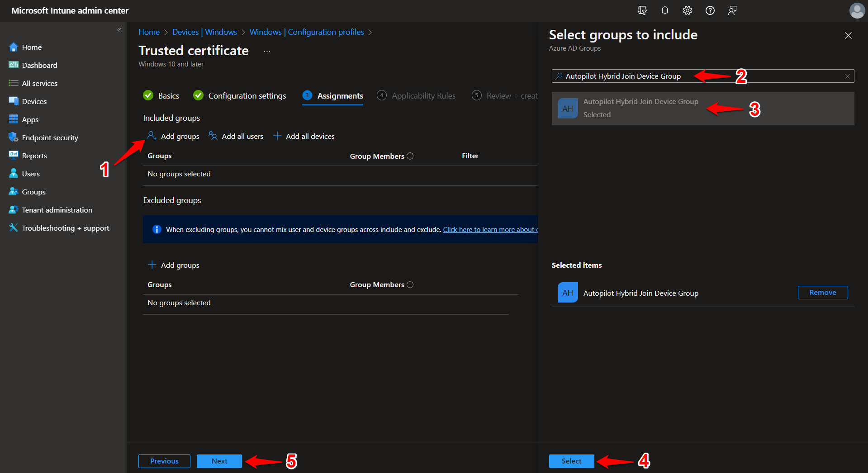Screen dimensions: 868x473
Task: Switch to the Configuration settings tab
Action: (x=247, y=95)
